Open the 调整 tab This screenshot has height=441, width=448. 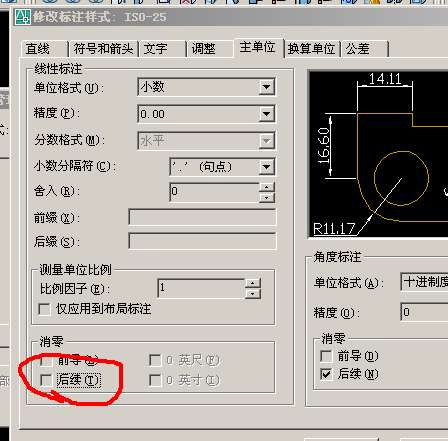[x=210, y=49]
